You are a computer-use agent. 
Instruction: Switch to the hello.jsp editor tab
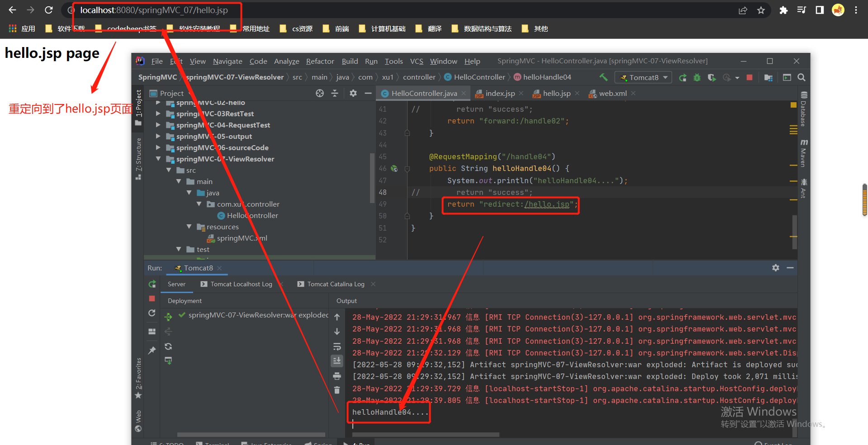click(556, 93)
